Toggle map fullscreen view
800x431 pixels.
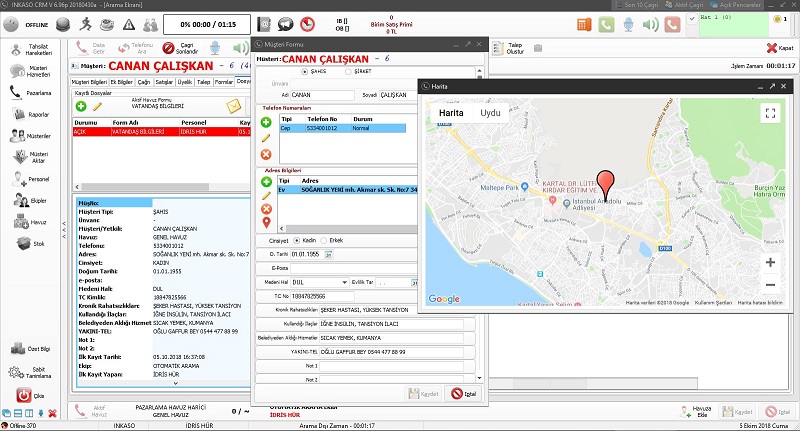pos(770,113)
